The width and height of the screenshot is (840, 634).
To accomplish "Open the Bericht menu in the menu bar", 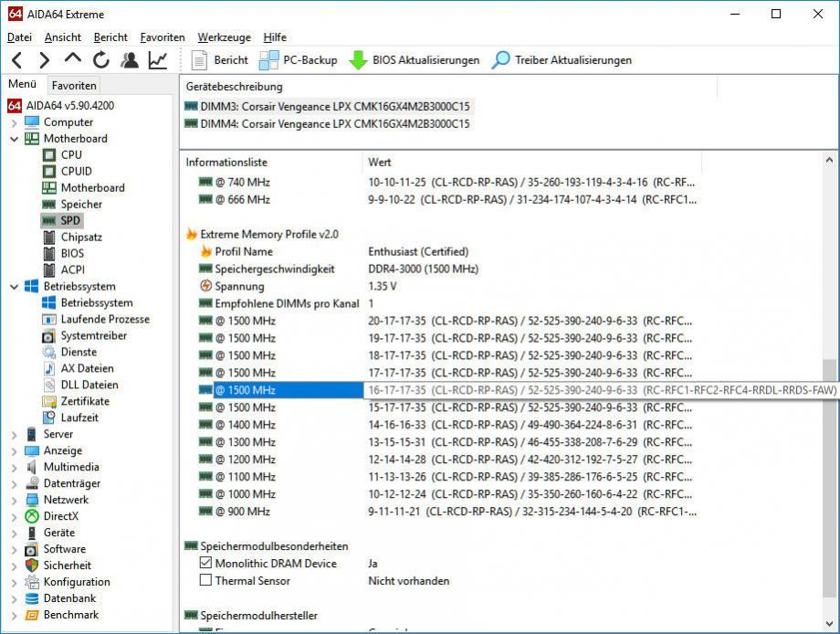I will (110, 37).
